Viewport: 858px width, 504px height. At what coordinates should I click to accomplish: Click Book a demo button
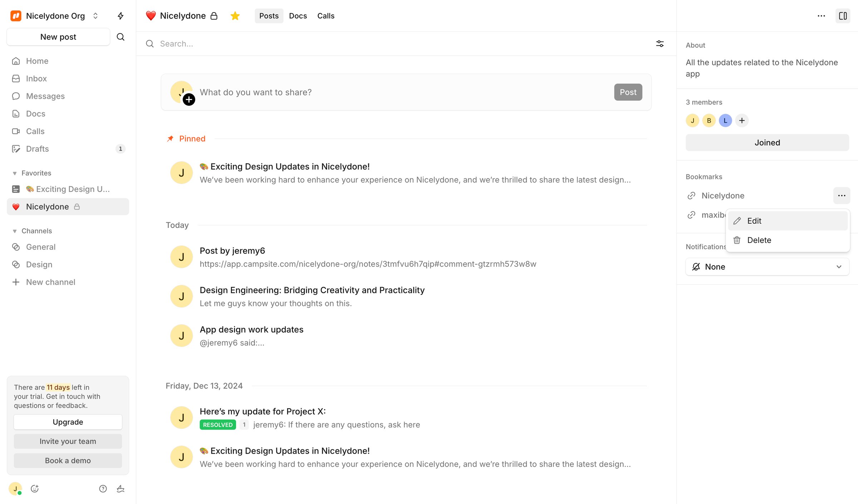pyautogui.click(x=68, y=460)
